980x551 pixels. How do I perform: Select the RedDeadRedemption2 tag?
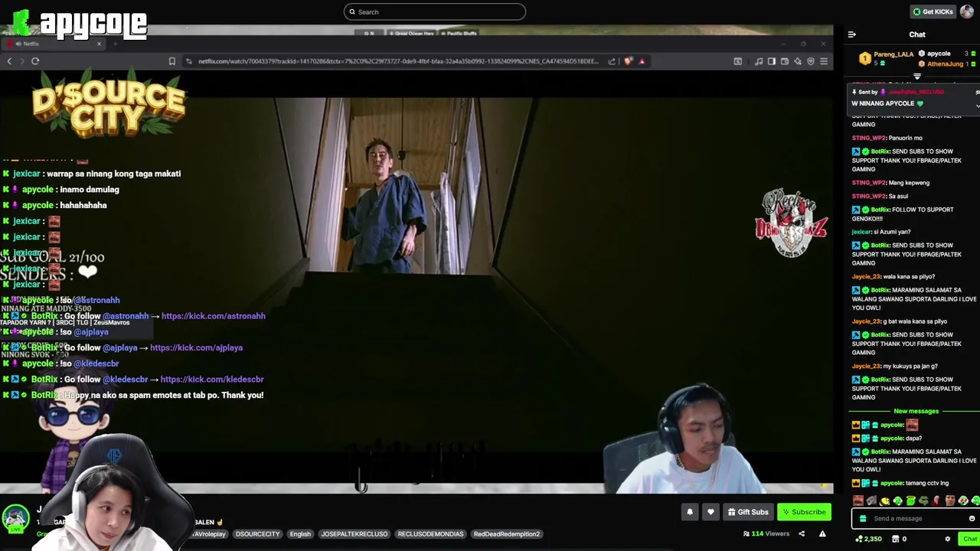(507, 533)
